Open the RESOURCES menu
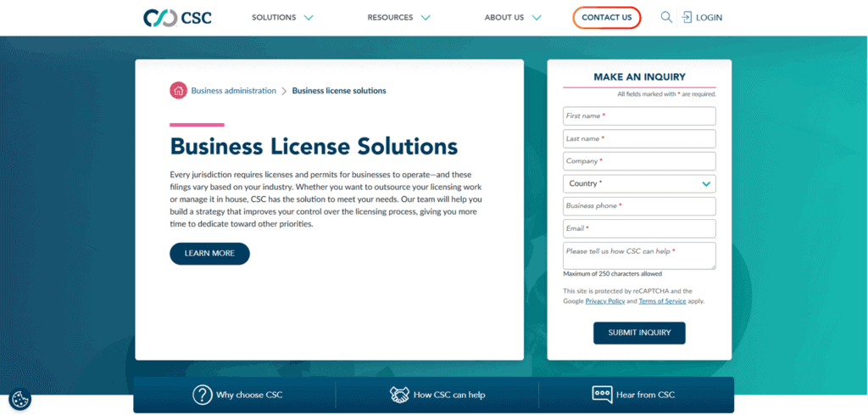 click(x=390, y=18)
